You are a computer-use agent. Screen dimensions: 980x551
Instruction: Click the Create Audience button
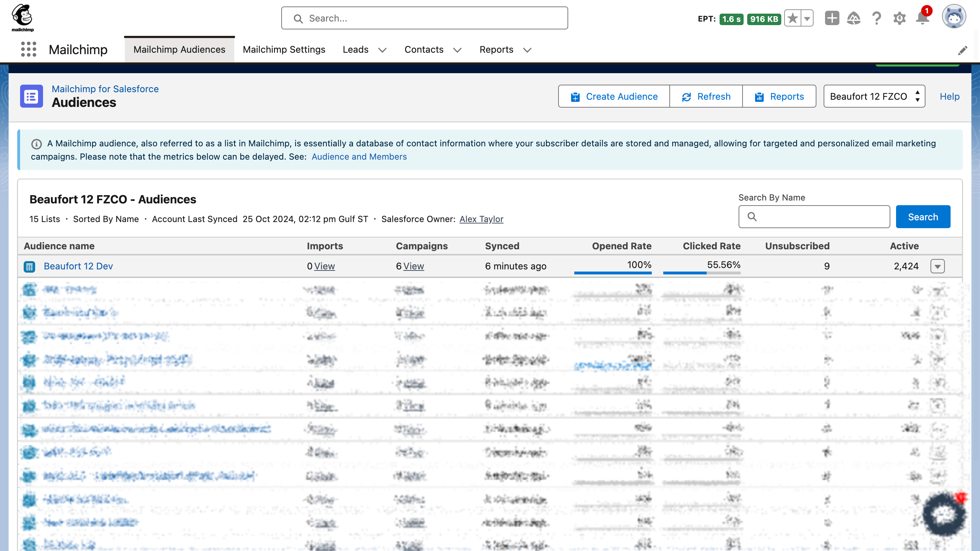pos(614,96)
